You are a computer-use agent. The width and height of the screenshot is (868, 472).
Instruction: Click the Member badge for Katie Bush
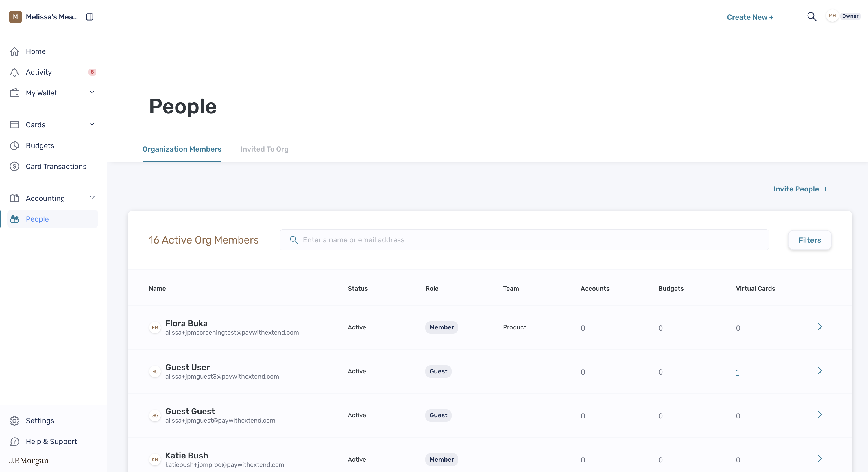pos(442,460)
